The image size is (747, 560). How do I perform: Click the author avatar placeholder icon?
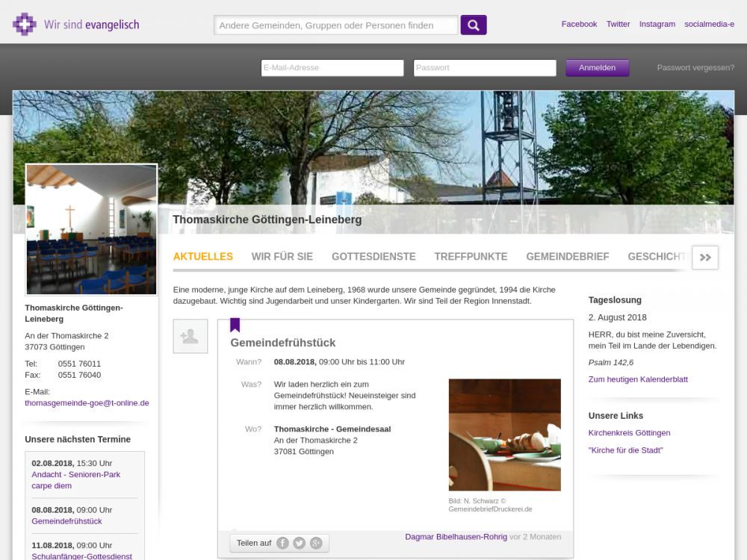tap(190, 336)
